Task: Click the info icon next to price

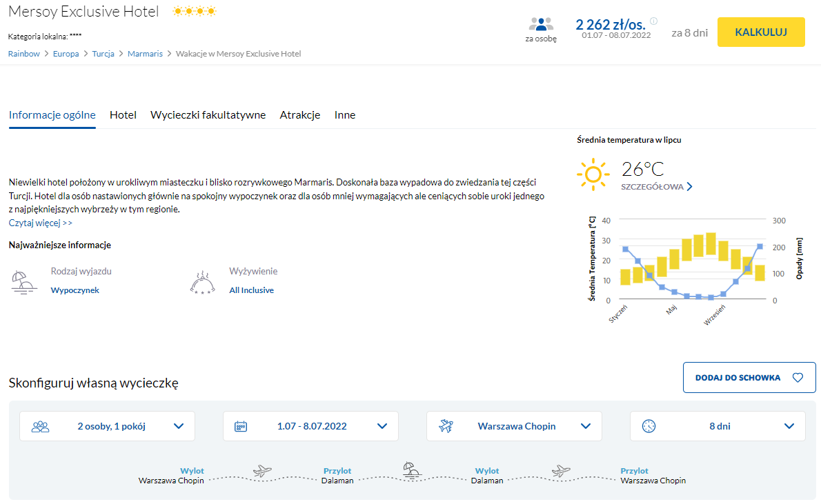Action: (x=654, y=21)
